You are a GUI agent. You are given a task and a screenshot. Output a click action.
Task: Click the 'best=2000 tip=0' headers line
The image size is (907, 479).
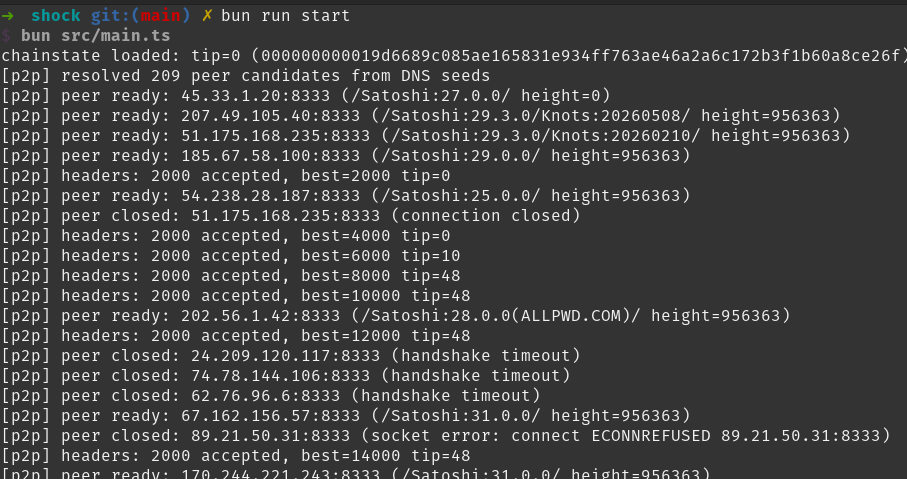226,176
